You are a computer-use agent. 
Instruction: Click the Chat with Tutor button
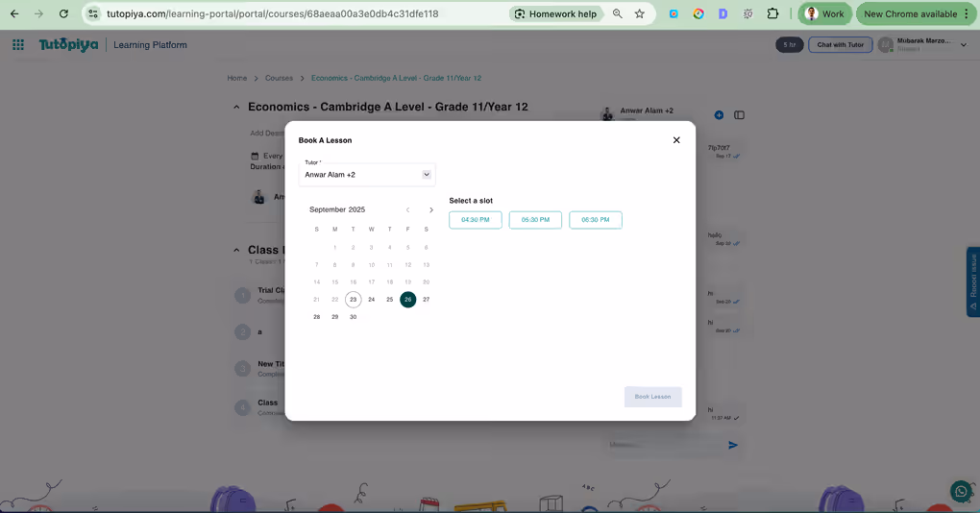[840, 45]
